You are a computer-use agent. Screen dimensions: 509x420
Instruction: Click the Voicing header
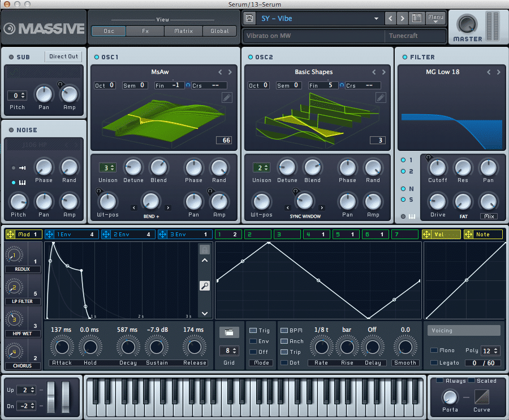click(464, 331)
